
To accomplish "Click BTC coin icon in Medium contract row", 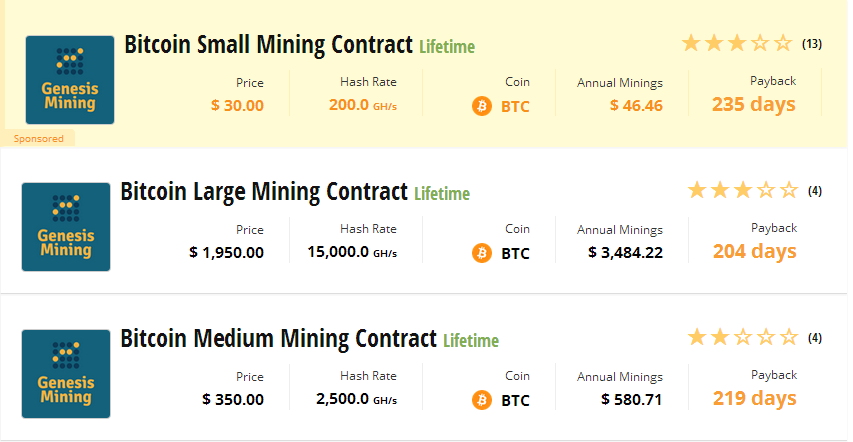I will (x=481, y=400).
